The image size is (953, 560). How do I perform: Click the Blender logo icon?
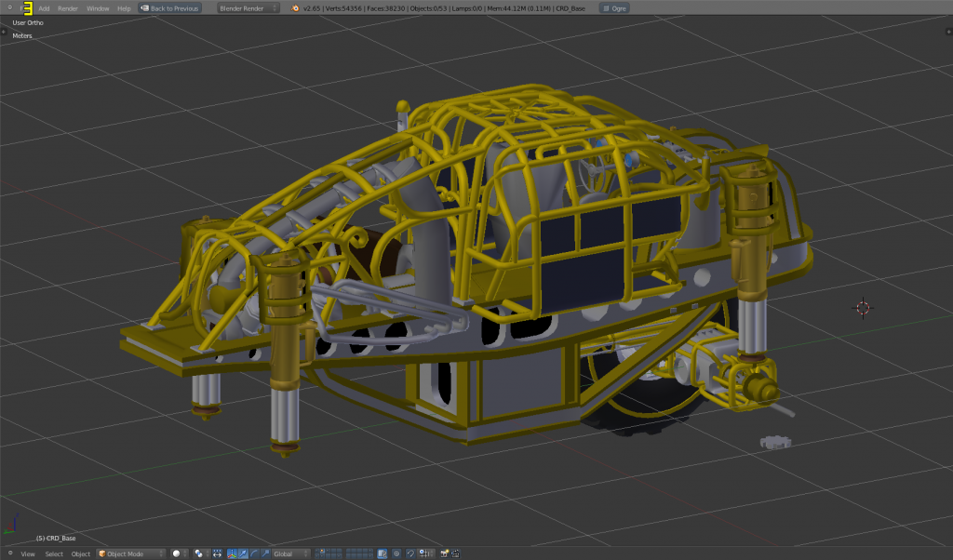(295, 8)
